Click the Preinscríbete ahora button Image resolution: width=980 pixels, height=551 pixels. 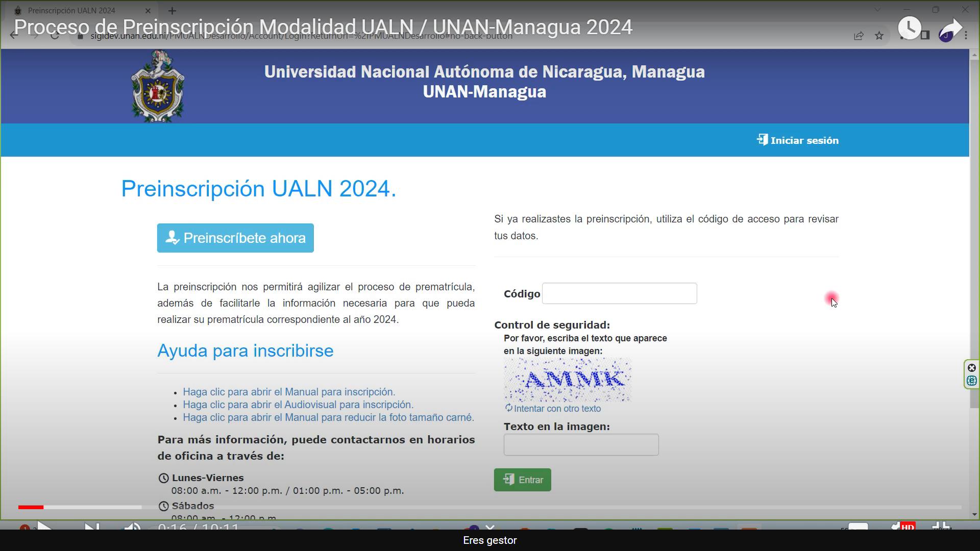pos(235,238)
